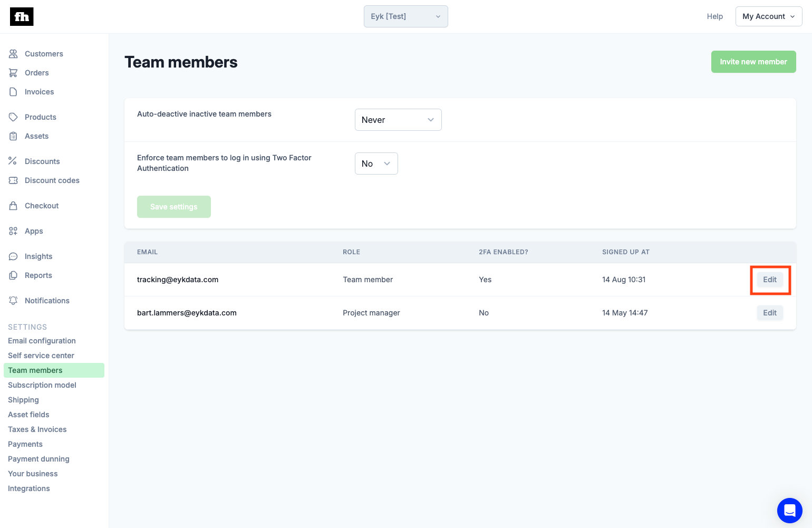Click the Team member role cell
Viewport: 812px width, 528px height.
[368, 280]
